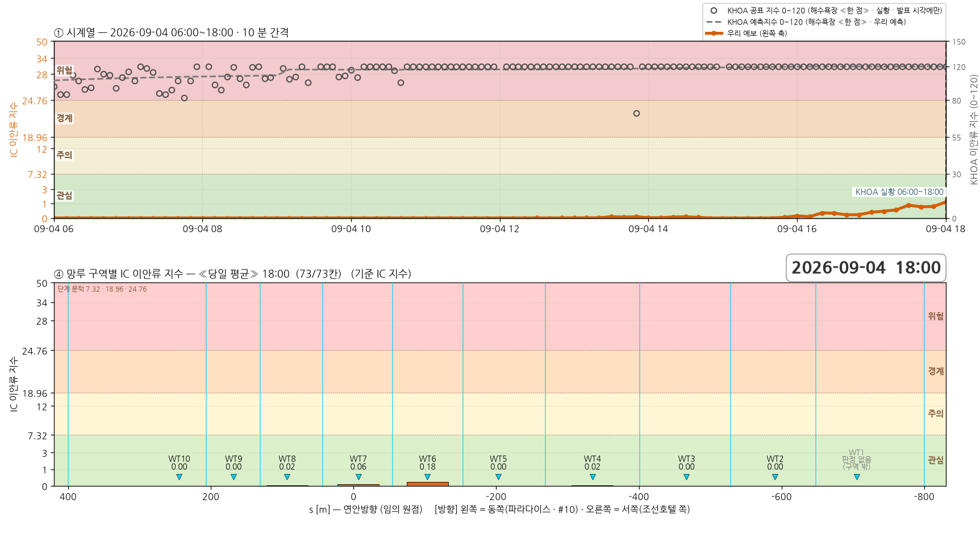Click the 관심 zone label in the top chart
This screenshot has width=980, height=549.
tap(64, 196)
